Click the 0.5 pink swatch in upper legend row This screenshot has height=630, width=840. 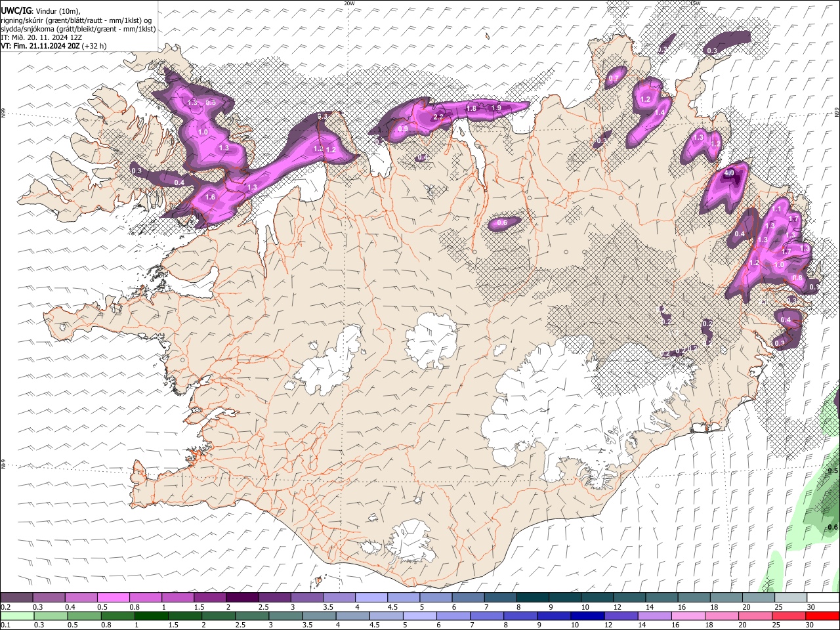(x=113, y=598)
